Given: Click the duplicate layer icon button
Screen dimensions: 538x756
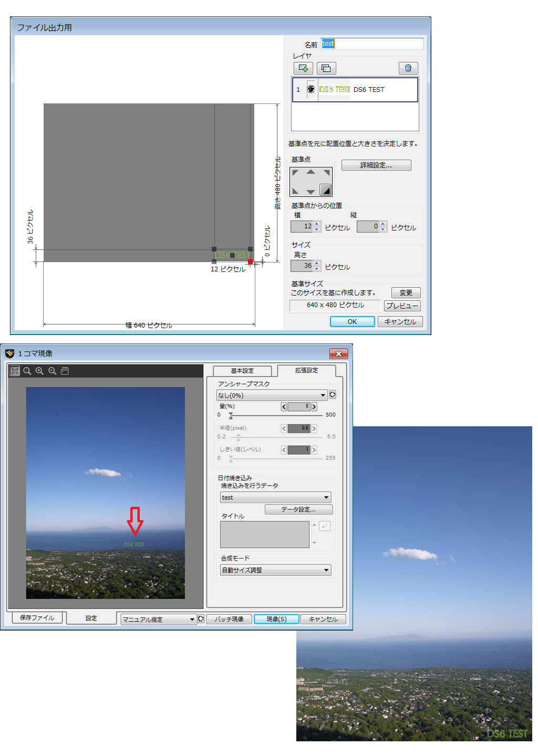Looking at the screenshot, I should tap(326, 68).
